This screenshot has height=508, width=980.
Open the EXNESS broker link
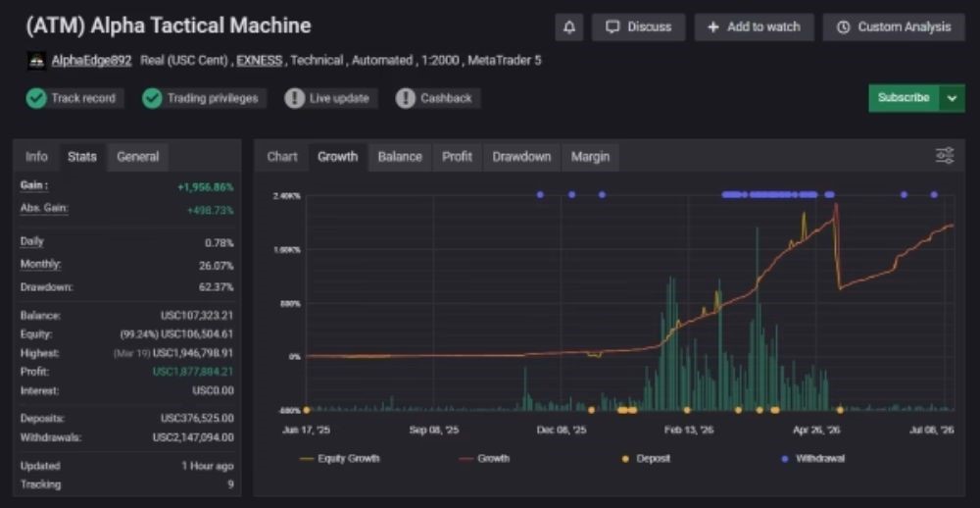(259, 61)
